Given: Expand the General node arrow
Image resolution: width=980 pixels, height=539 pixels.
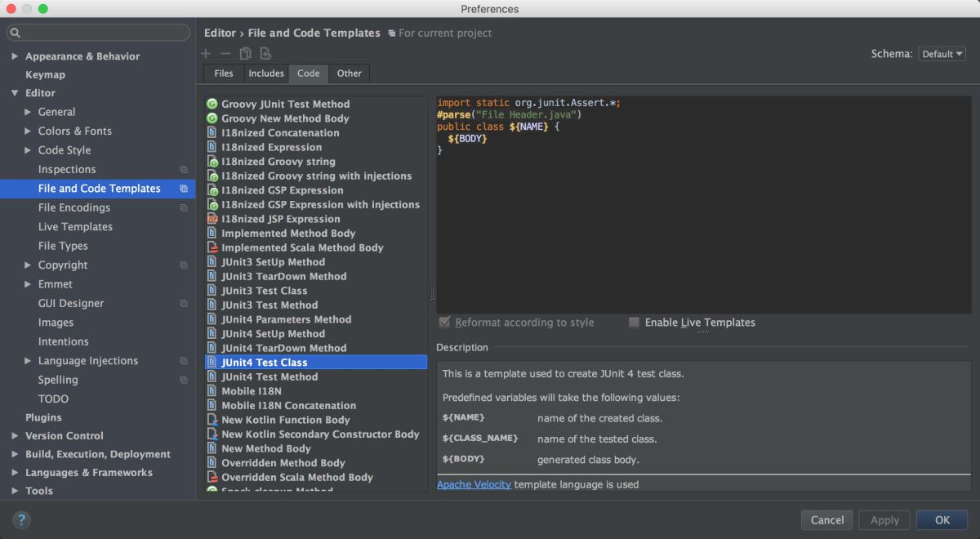Looking at the screenshot, I should [28, 112].
